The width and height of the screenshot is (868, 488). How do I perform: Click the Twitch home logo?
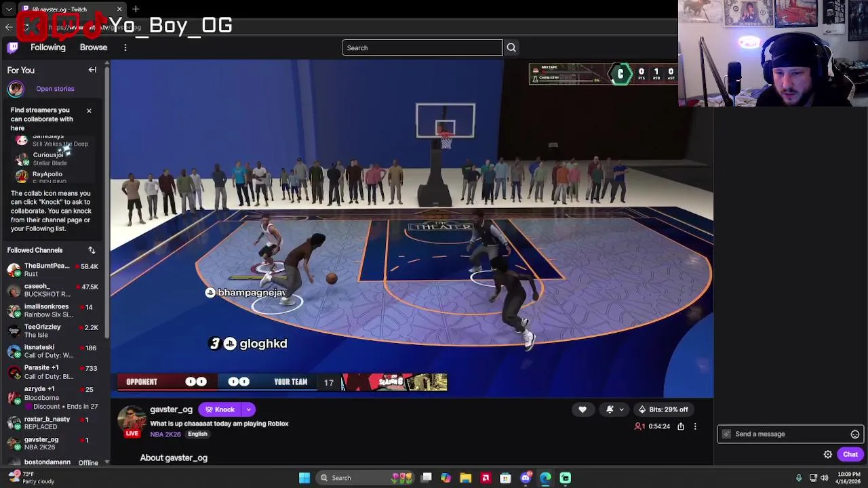[x=13, y=47]
